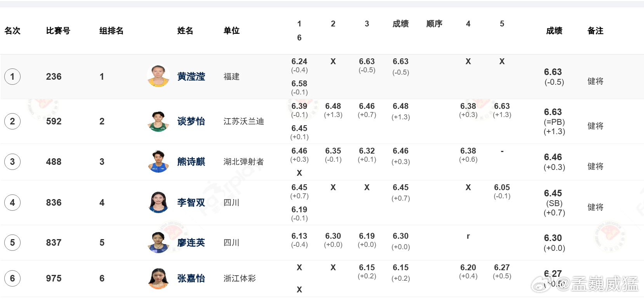Screen dimensions: 644x299
Task: Click team name 湖北弹射者
Action: pyautogui.click(x=244, y=162)
